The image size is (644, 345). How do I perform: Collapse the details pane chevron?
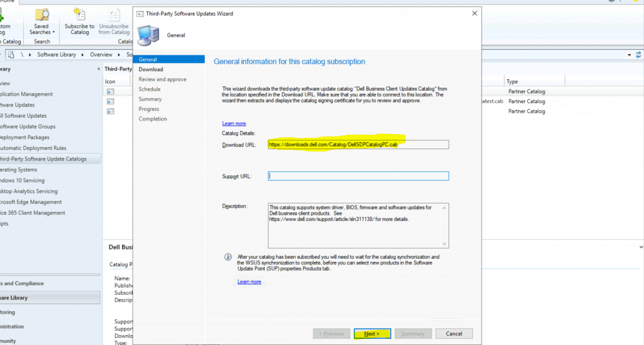[641, 247]
